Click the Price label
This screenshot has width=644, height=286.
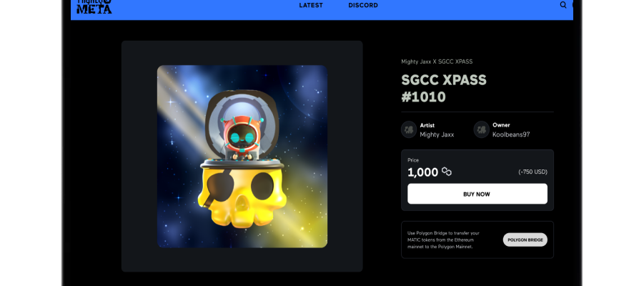click(413, 160)
